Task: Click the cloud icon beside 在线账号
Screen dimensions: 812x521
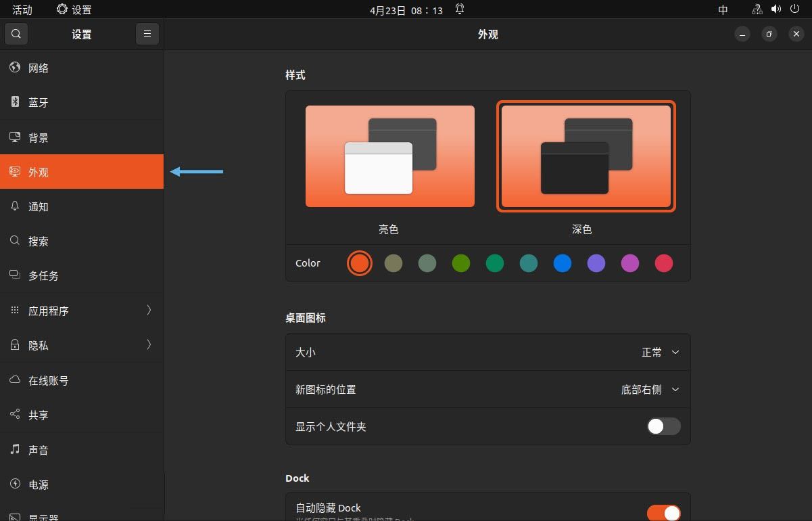Action: (x=15, y=380)
